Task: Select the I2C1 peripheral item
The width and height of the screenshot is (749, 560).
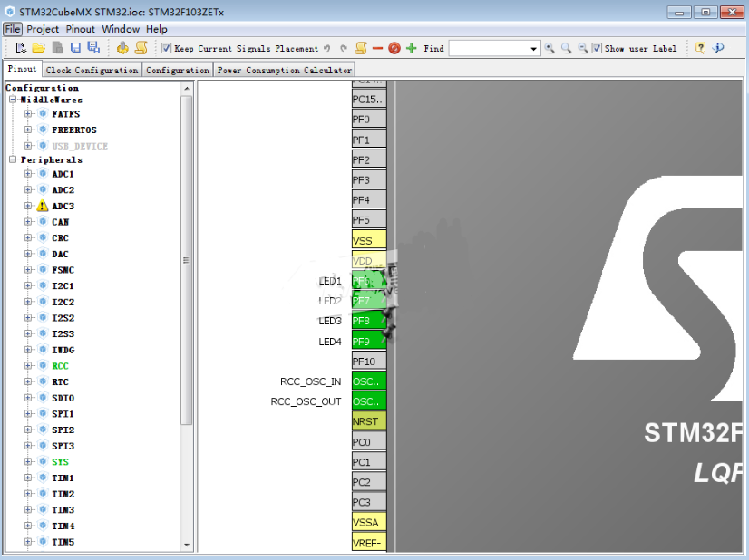Action: point(63,286)
